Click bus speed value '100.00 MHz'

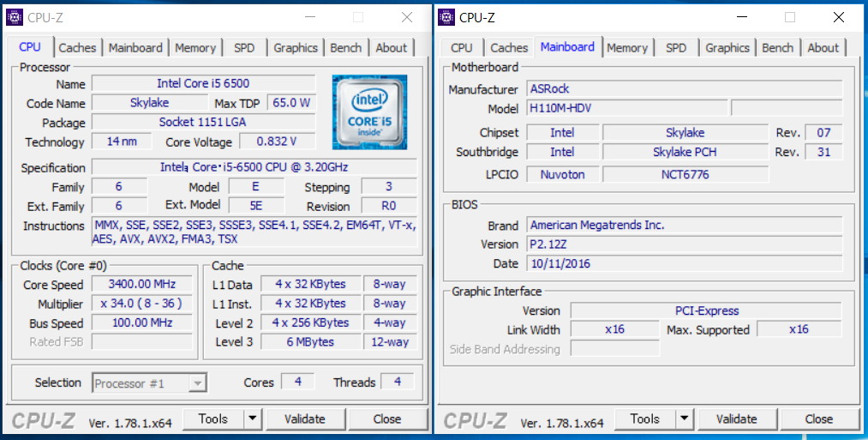[x=142, y=322]
